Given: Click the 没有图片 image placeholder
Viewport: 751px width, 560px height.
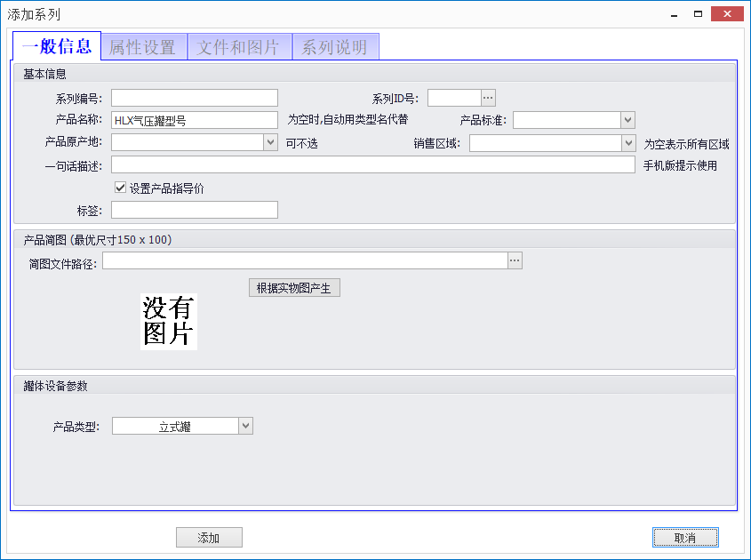Looking at the screenshot, I should (x=168, y=321).
